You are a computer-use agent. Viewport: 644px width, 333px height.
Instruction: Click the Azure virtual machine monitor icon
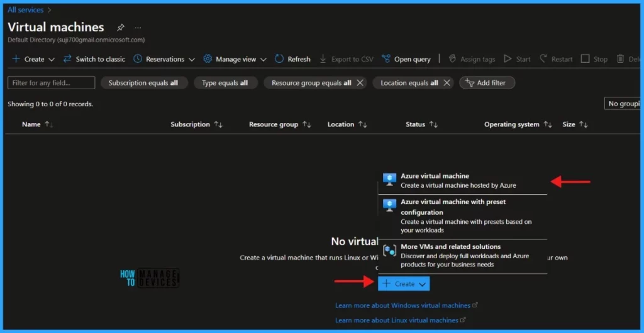389,180
